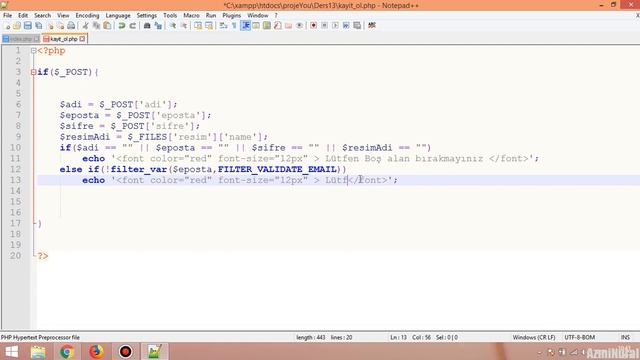This screenshot has height=360, width=640.
Task: Stop macro recording
Action: [x=324, y=26]
